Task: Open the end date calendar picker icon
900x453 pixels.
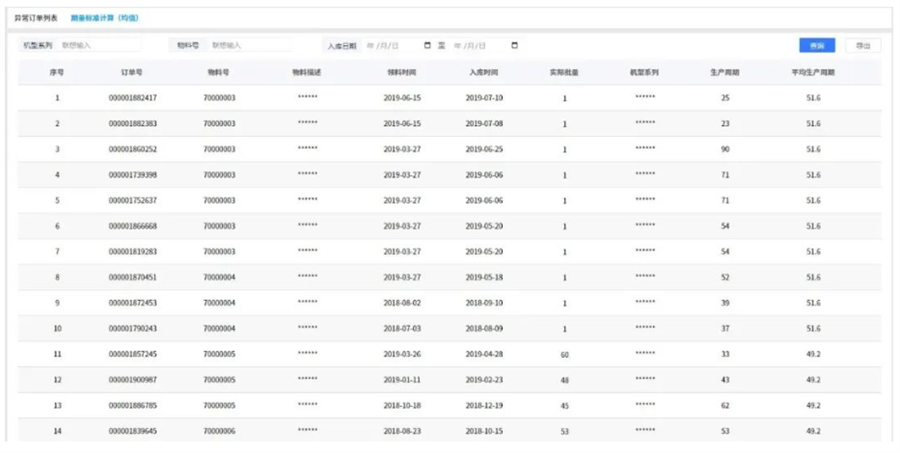Action: tap(515, 45)
